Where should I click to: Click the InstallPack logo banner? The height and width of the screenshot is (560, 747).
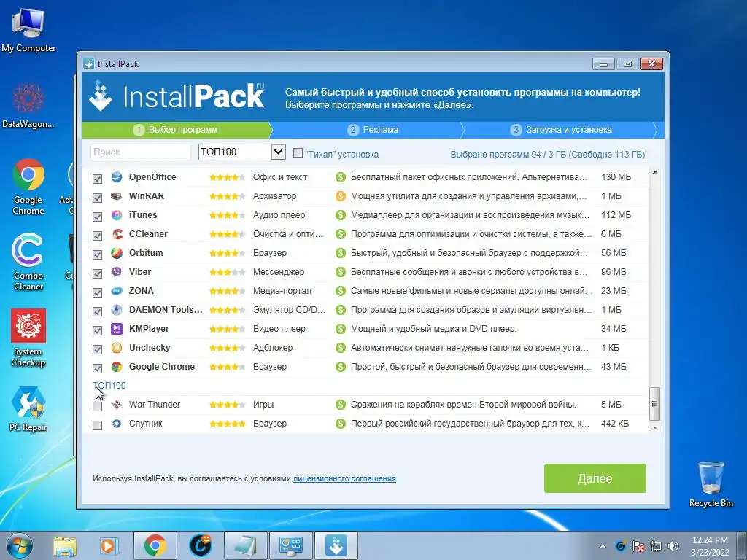pos(177,96)
